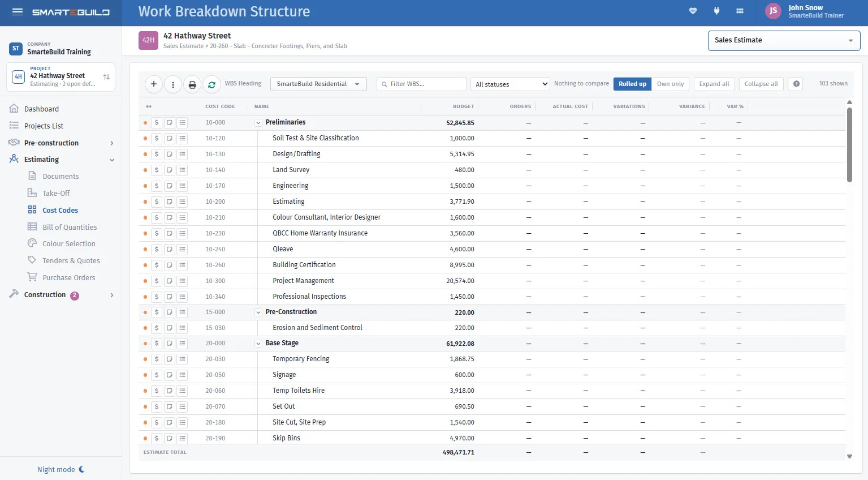Open dollar cost icon for Engineering row

point(157,186)
